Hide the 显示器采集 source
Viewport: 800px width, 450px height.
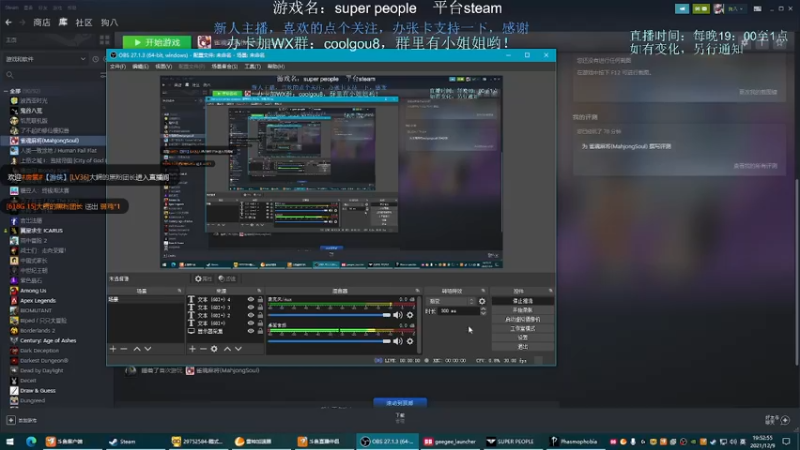[x=251, y=331]
